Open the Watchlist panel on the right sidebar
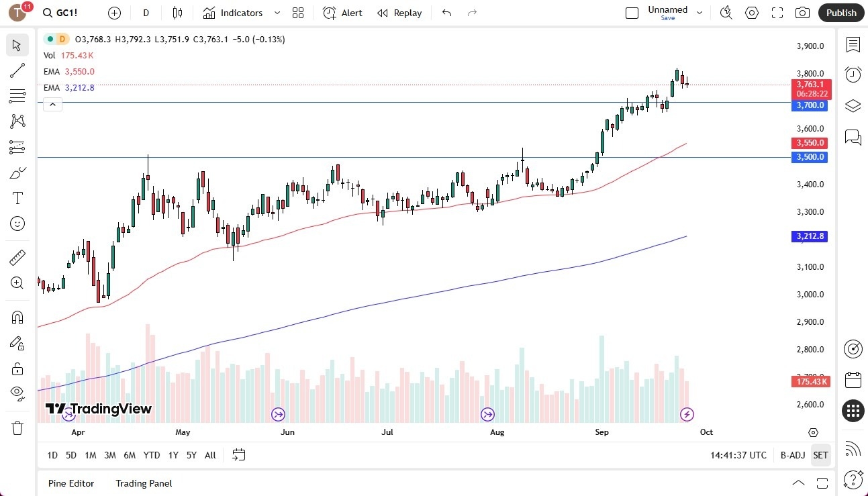 click(853, 45)
